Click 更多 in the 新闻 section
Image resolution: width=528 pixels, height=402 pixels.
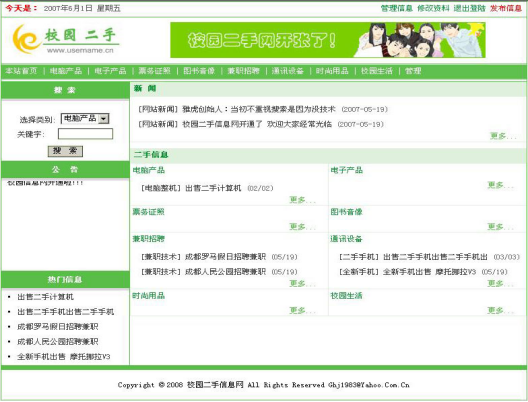point(503,136)
